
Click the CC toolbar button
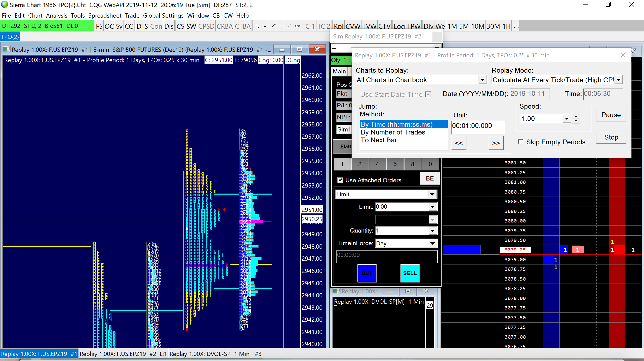[x=129, y=26]
